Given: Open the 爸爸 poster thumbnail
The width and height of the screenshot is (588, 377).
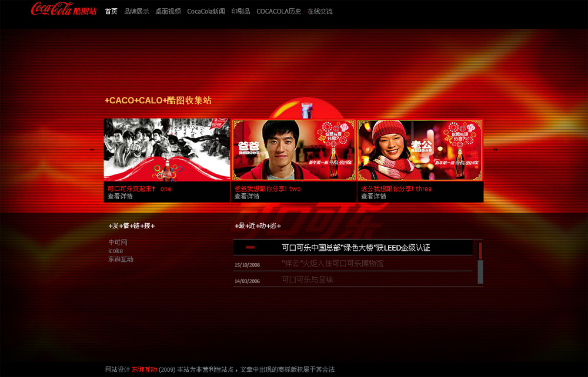Looking at the screenshot, I should tap(293, 150).
